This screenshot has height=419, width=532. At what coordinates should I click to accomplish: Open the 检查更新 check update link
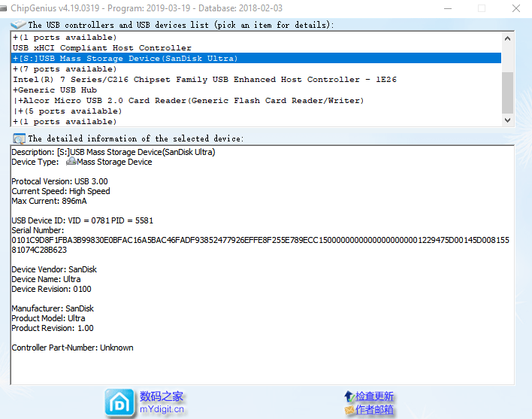pyautogui.click(x=374, y=396)
